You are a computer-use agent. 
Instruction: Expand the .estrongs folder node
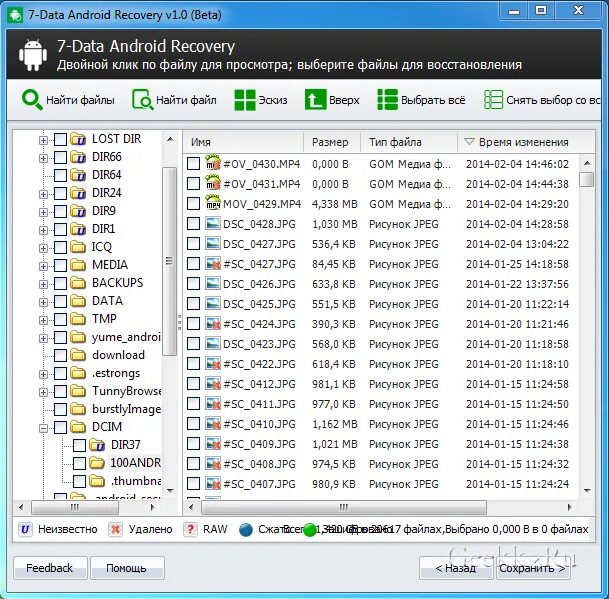click(x=44, y=374)
